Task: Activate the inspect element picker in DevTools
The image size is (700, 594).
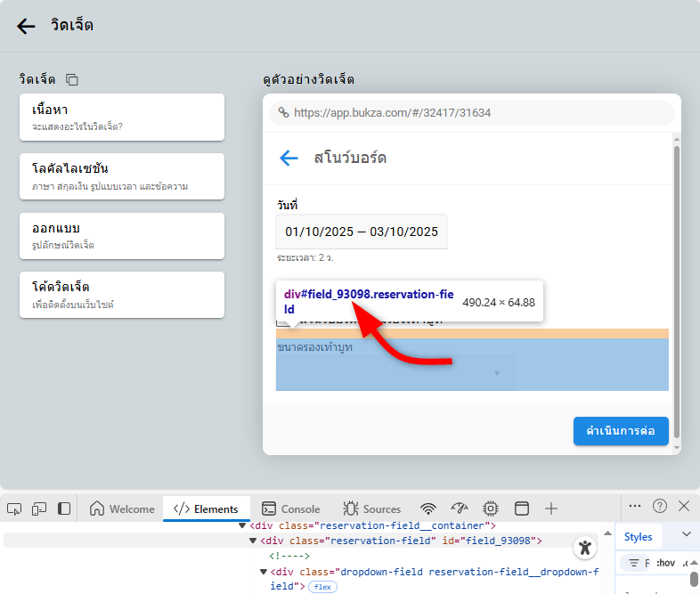Action: (x=14, y=509)
